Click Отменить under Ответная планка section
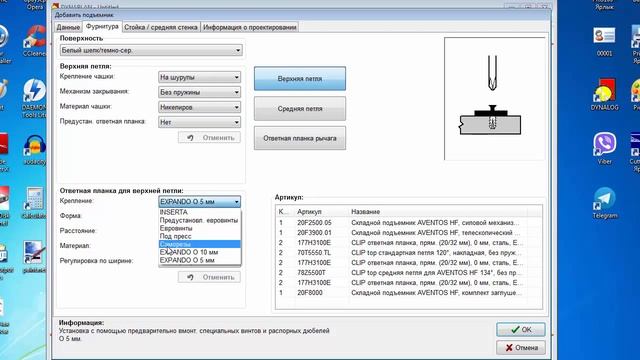Screen dimensions: 640x360 click(209, 277)
